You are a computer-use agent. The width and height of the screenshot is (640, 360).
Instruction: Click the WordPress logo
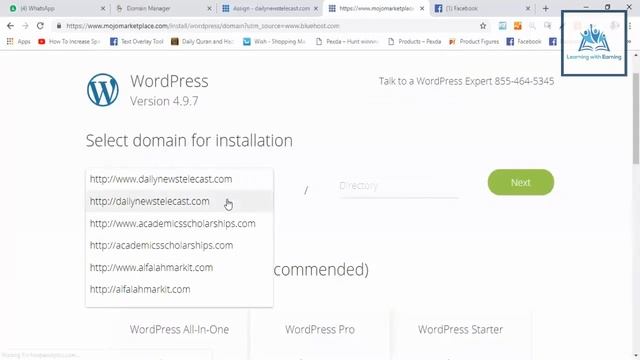(103, 90)
